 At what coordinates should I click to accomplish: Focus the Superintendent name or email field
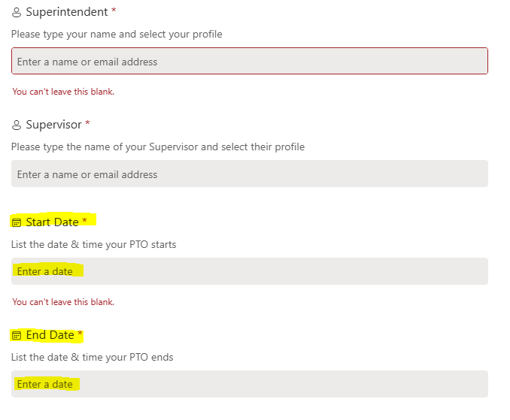(x=250, y=61)
